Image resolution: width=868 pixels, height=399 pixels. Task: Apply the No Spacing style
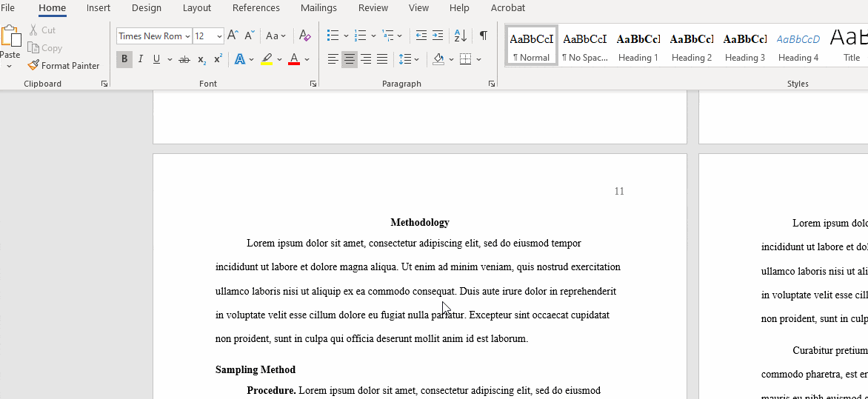584,47
